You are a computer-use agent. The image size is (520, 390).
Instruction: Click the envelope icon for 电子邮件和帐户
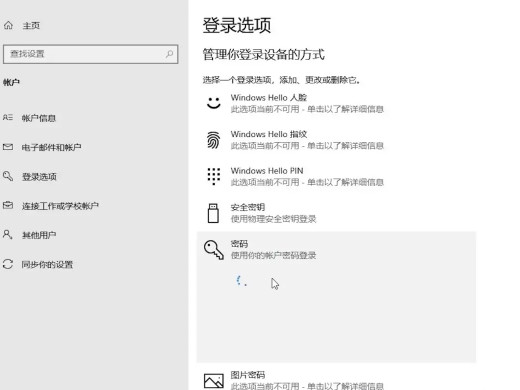[8, 147]
